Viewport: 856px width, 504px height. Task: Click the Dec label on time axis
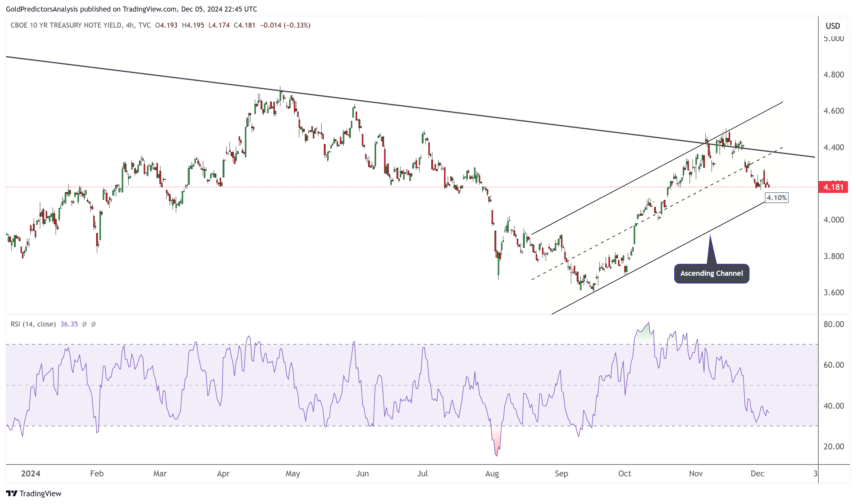coord(757,474)
